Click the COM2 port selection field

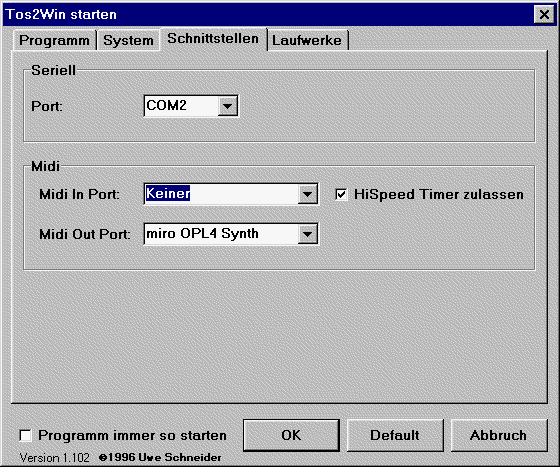(181, 106)
